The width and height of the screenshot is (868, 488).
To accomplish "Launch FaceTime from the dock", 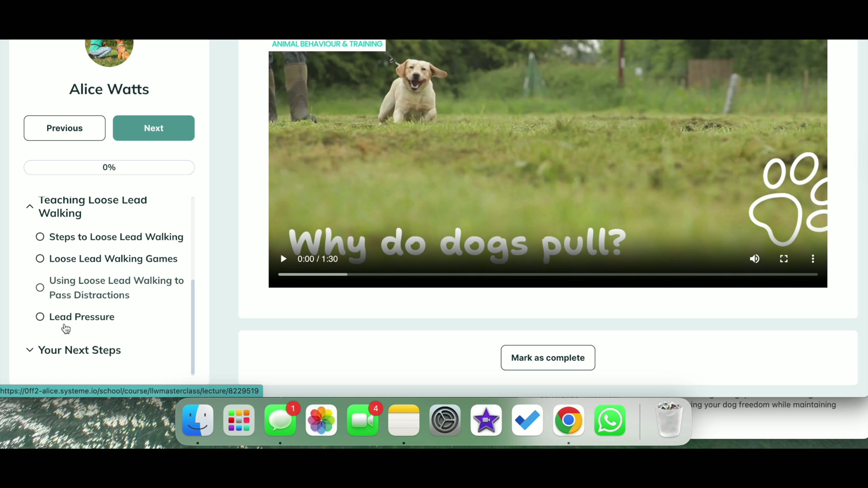I will (363, 420).
